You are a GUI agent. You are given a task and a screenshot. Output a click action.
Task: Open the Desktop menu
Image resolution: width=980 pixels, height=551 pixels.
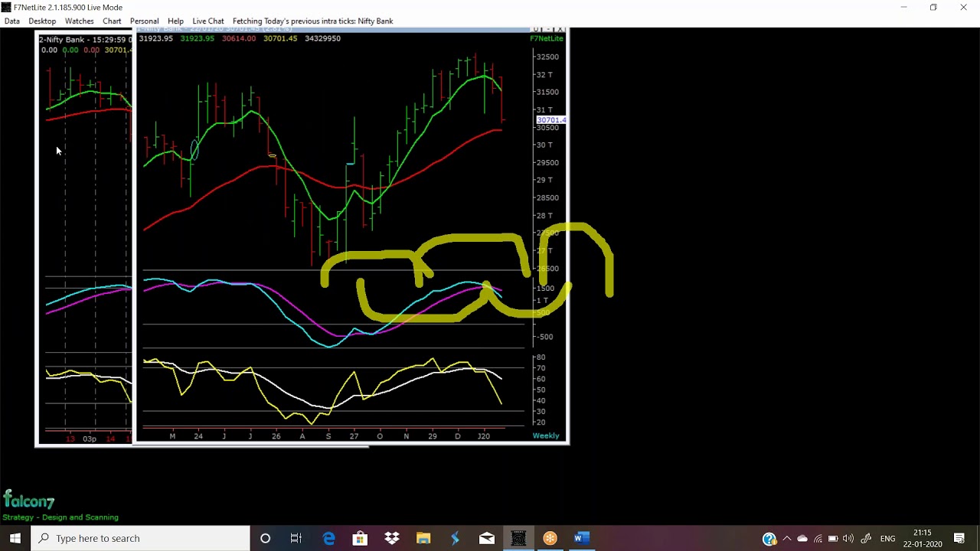click(42, 21)
